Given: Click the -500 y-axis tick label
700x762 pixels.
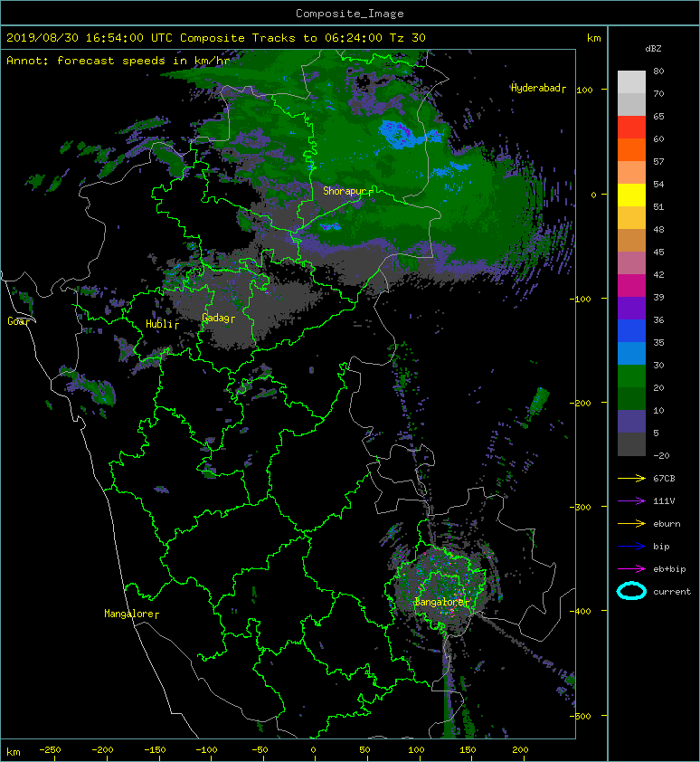Looking at the screenshot, I should (x=581, y=716).
